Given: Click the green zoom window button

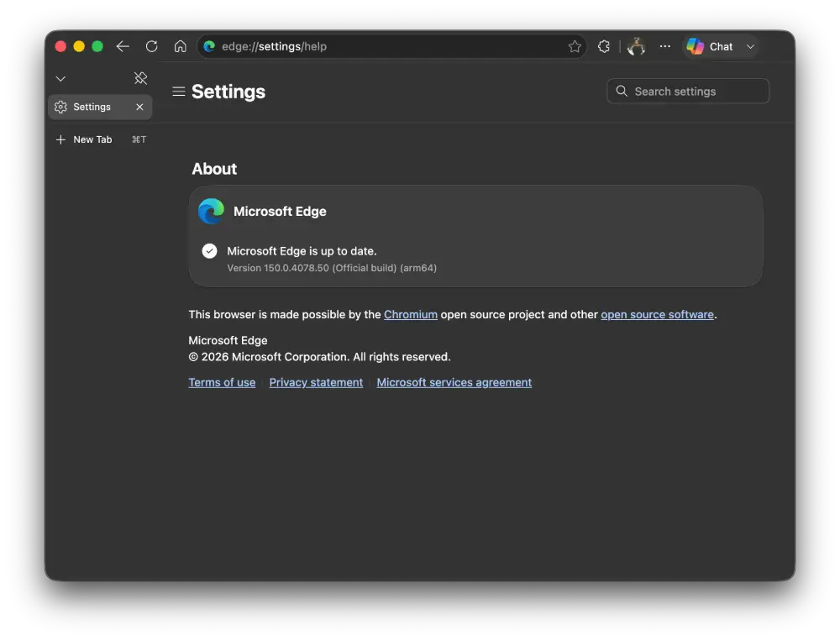Looking at the screenshot, I should click(x=97, y=46).
